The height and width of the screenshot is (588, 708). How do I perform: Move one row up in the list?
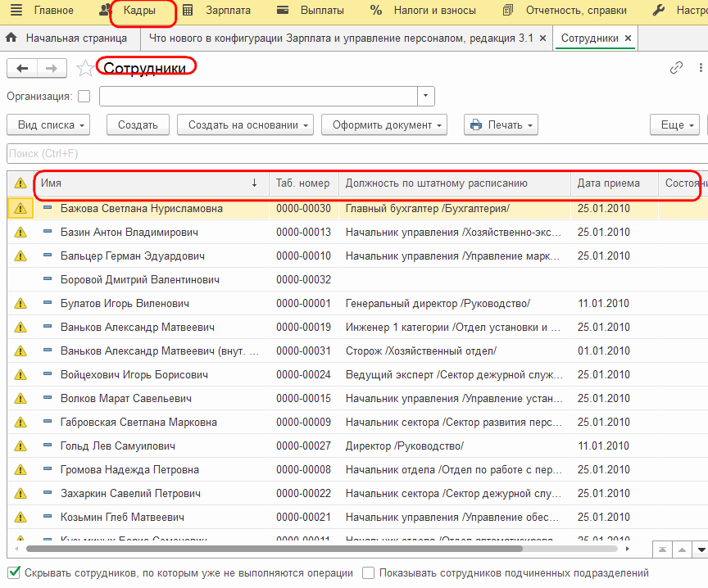tap(682, 550)
